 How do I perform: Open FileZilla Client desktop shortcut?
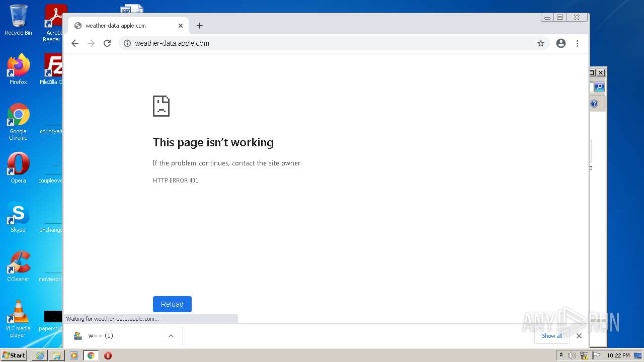(51, 69)
